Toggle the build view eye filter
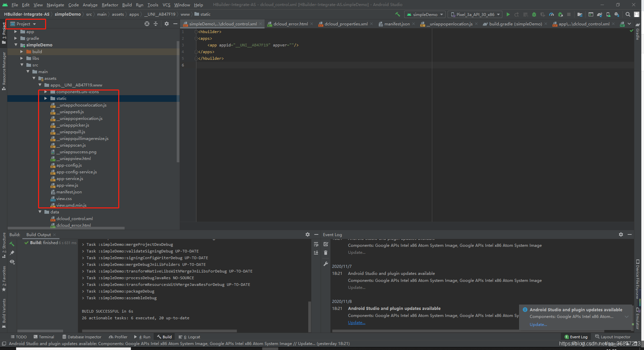Screen dimensions: 644x350 (x=12, y=262)
